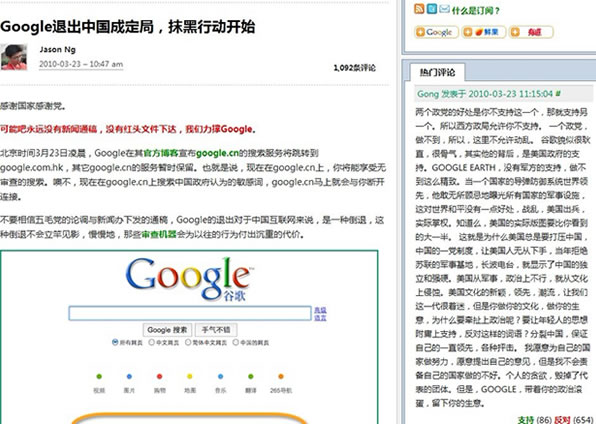The image size is (596, 424).
Task: Click the 手气不错 button
Action: (x=216, y=330)
